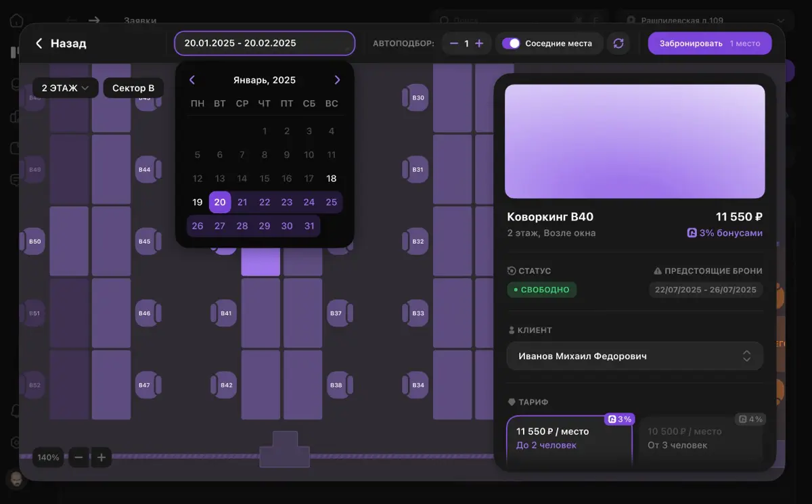Click seat B34 on the floor map

[416, 385]
